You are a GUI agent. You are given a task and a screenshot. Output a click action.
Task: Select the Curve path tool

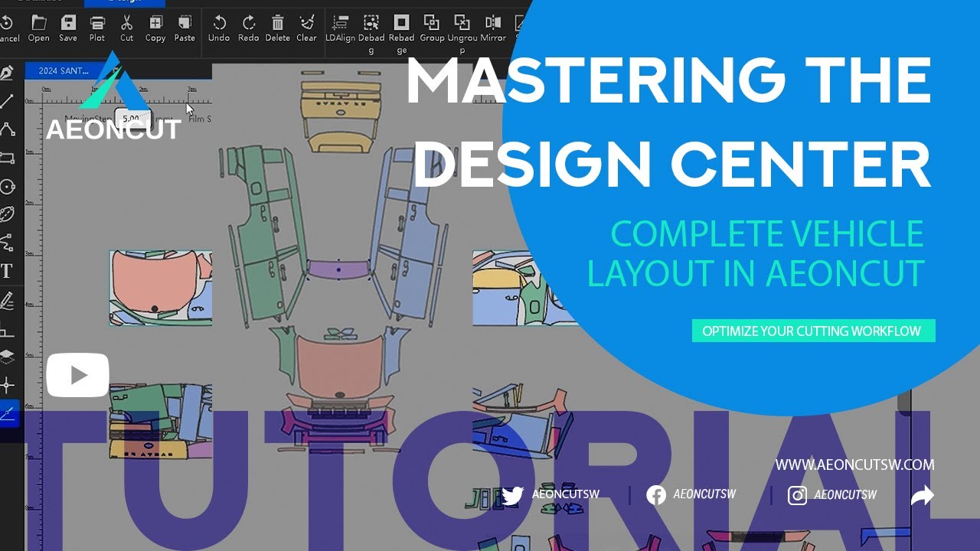click(7, 243)
